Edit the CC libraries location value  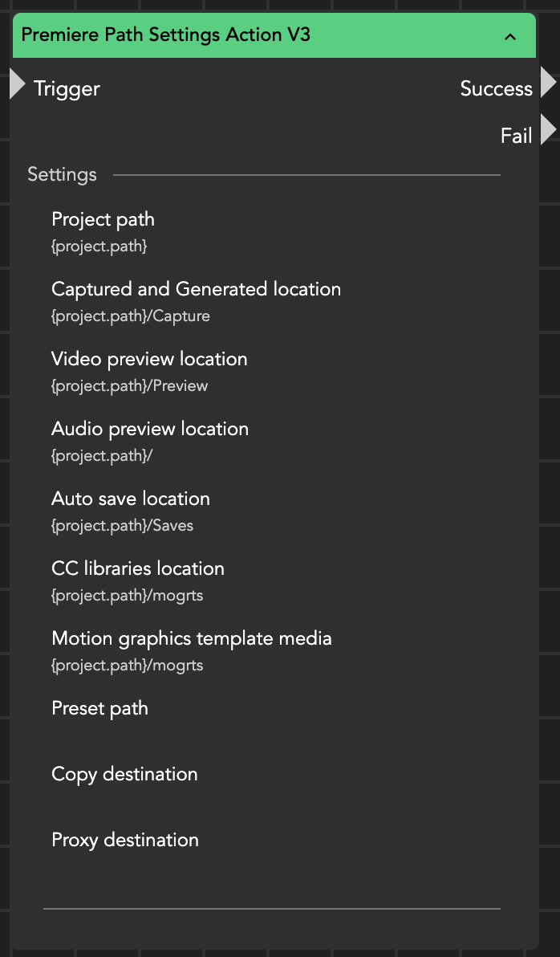[x=127, y=596]
